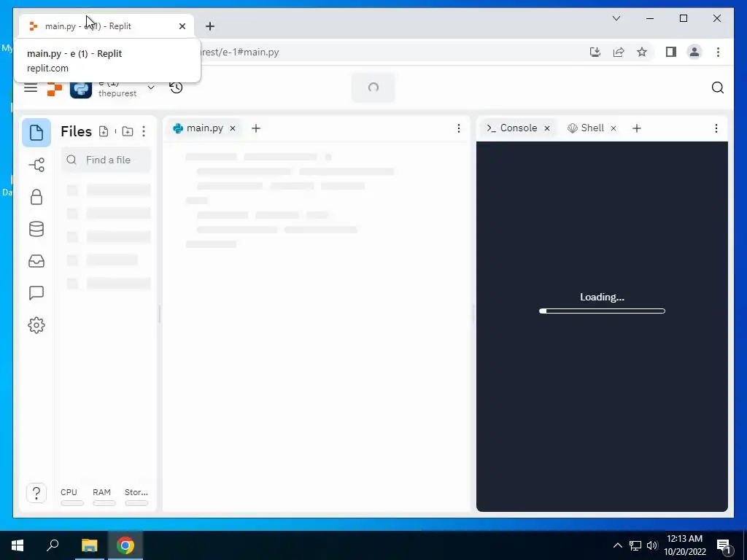Add a new editor pane tab

(256, 128)
